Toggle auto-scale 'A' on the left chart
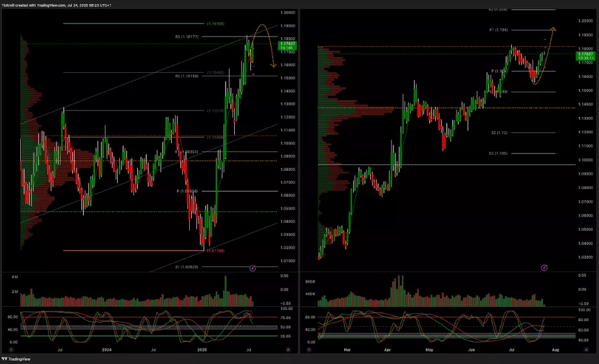 click(x=287, y=349)
